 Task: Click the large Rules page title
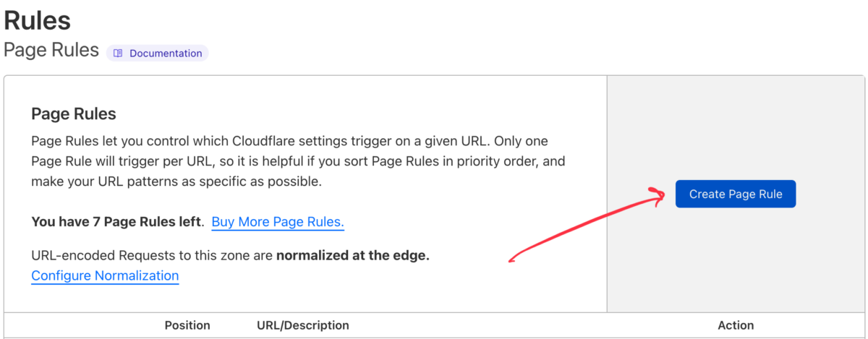(38, 20)
